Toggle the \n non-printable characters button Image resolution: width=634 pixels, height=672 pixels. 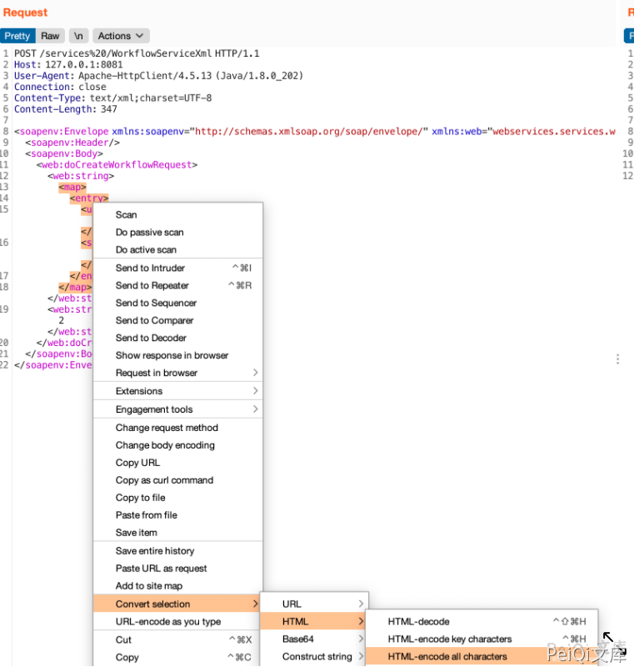pyautogui.click(x=78, y=36)
